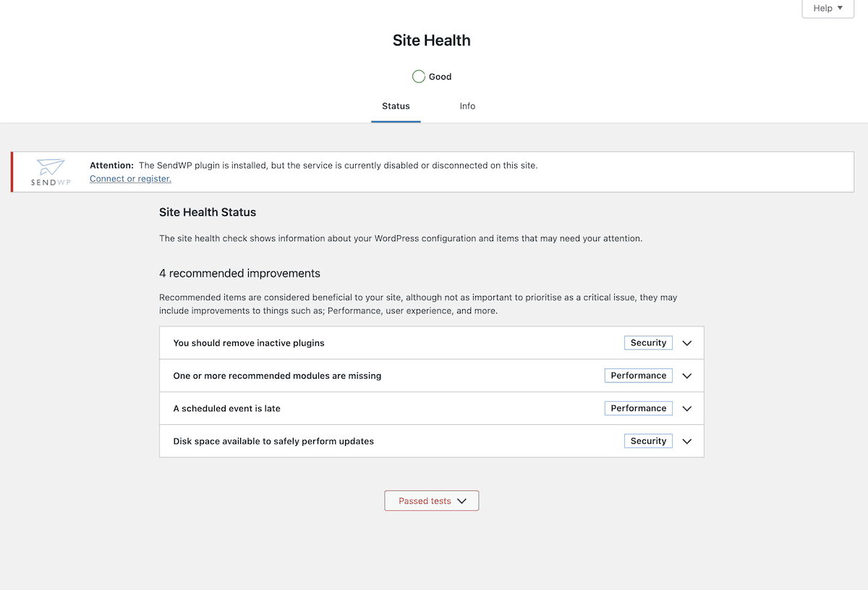Viewport: 868px width, 590px height.
Task: Expand the recommended modules missing item
Action: tap(686, 375)
